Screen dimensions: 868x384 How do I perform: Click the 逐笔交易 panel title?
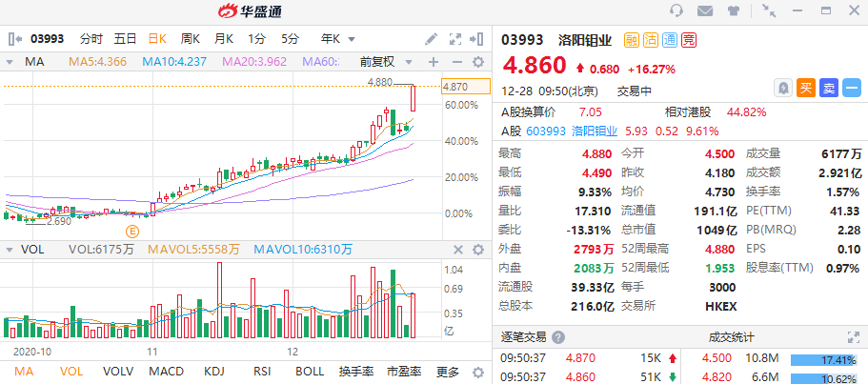pyautogui.click(x=523, y=337)
